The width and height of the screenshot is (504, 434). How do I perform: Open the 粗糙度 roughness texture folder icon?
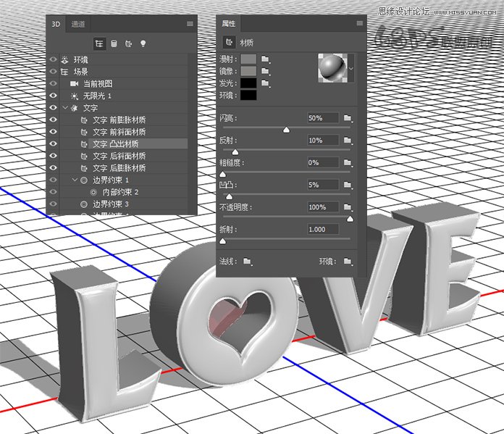(x=348, y=162)
